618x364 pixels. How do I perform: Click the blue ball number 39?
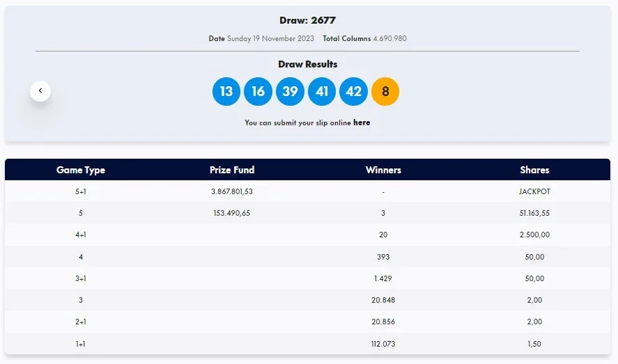[x=290, y=92]
